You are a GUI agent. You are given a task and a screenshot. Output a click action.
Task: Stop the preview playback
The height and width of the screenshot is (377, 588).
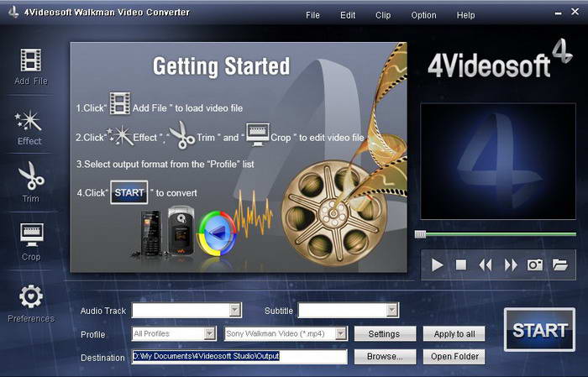pos(461,265)
